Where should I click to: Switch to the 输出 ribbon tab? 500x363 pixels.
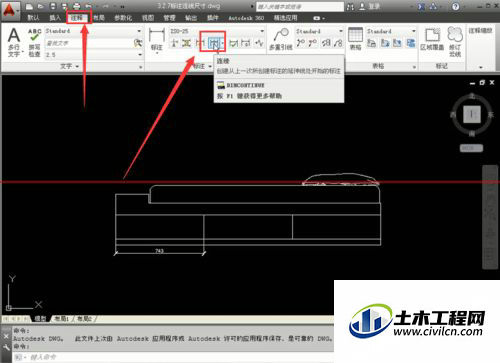191,18
